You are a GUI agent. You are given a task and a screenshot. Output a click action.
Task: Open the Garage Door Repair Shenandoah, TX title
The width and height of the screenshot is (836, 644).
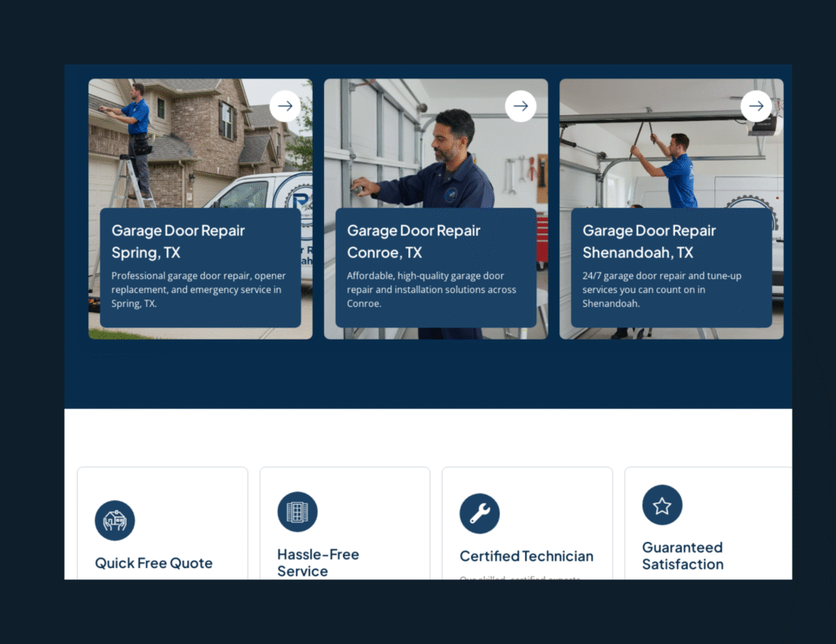tap(649, 242)
